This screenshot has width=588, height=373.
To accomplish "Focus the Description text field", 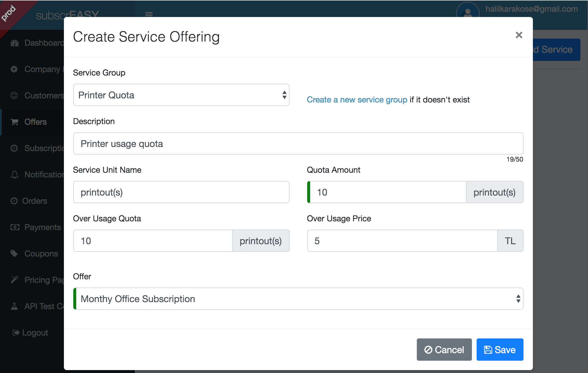I will 298,143.
